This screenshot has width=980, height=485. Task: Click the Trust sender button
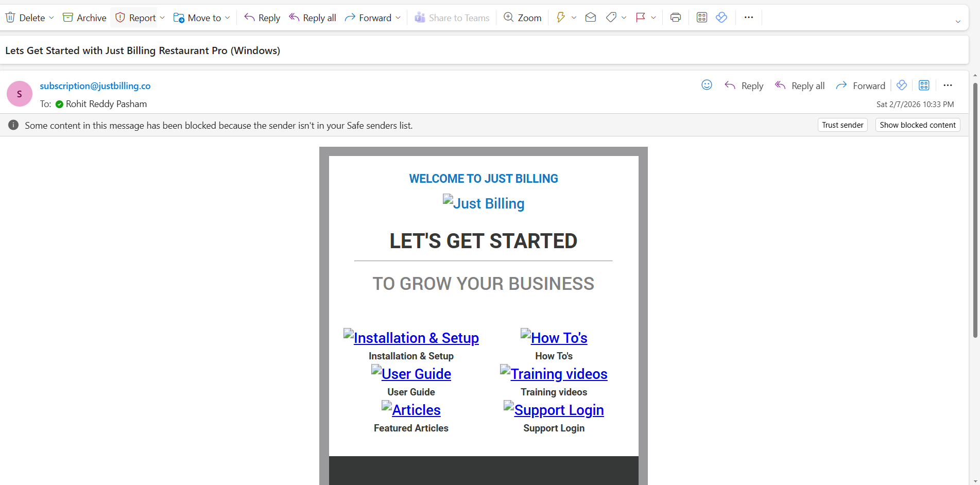pyautogui.click(x=842, y=125)
